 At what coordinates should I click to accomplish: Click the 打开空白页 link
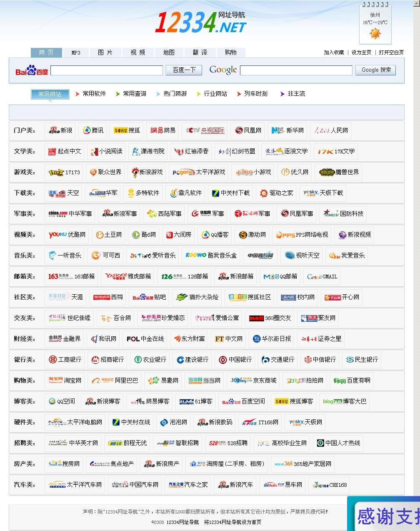tap(391, 53)
